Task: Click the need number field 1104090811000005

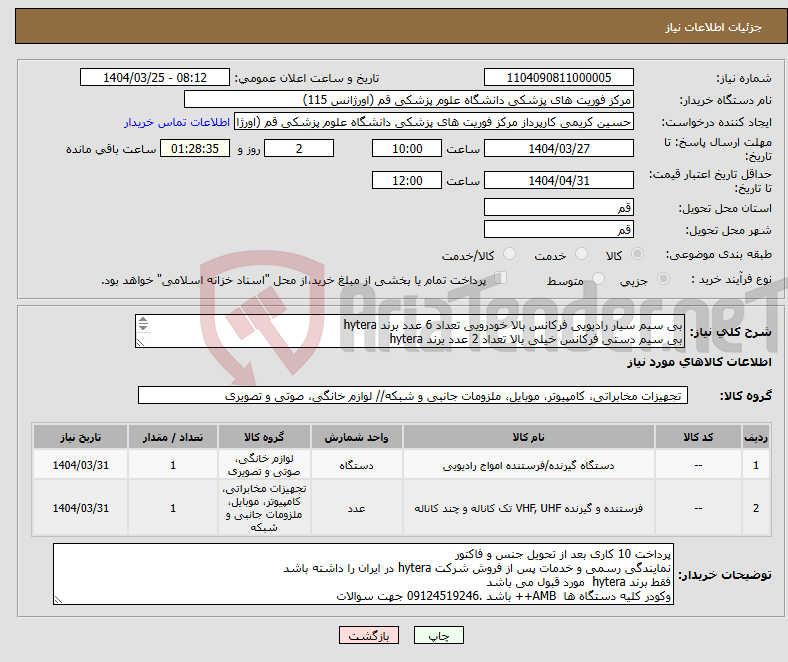Action: coord(558,77)
